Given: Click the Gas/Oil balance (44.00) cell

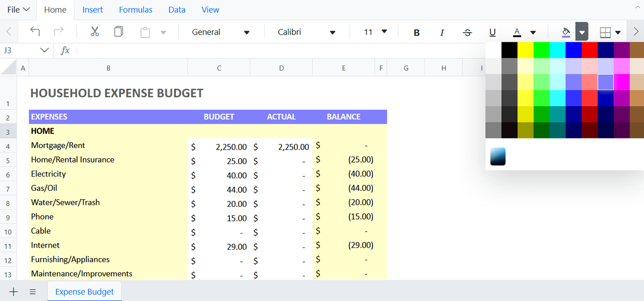Looking at the screenshot, I should pyautogui.click(x=344, y=188).
